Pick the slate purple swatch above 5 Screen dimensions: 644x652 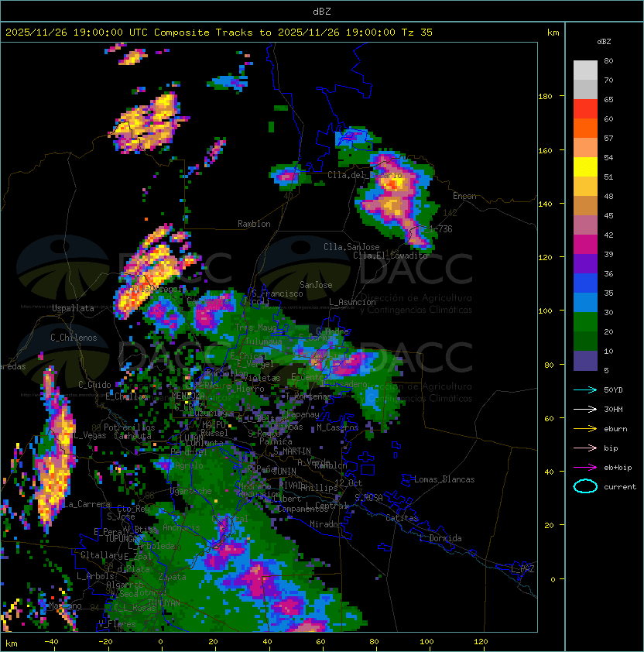point(585,361)
